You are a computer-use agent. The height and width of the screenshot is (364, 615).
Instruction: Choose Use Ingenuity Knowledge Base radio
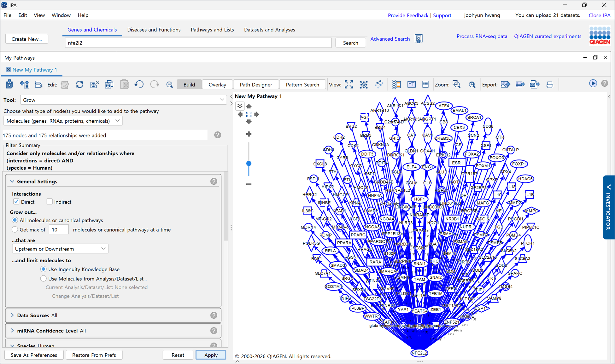44,269
